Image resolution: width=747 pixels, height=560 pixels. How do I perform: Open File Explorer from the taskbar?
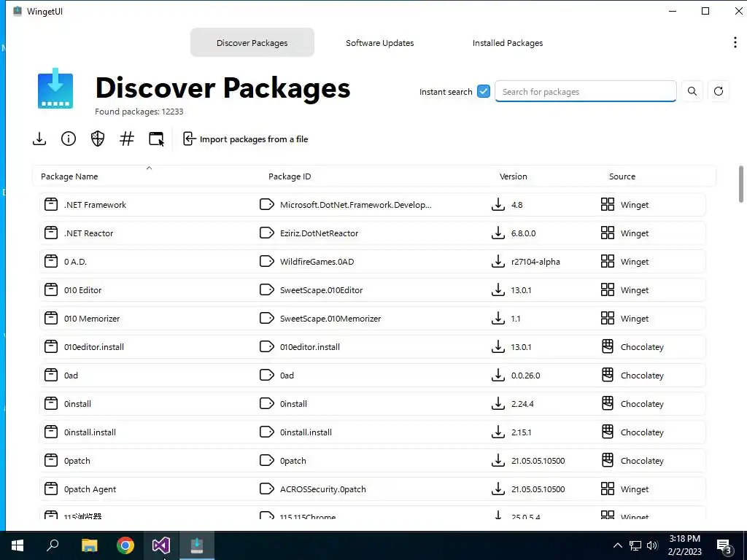89,545
